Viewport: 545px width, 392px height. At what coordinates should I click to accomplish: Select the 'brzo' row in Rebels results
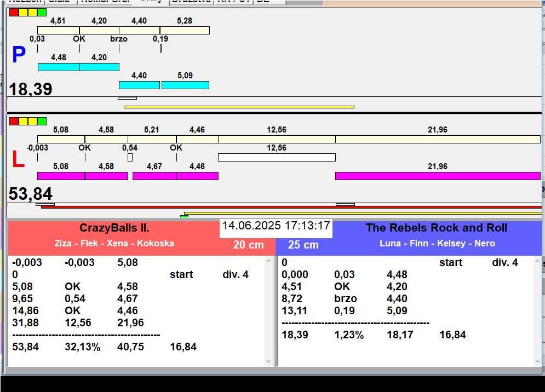coord(345,298)
